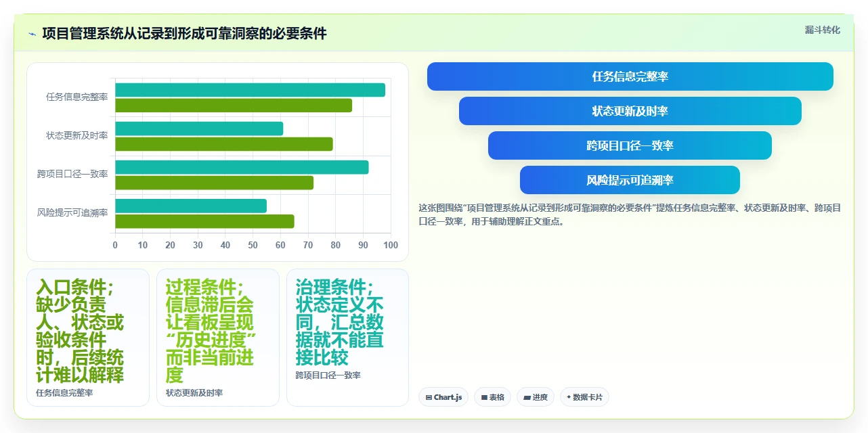Select the Chart.js chip
868x433 pixels.
[x=443, y=397]
